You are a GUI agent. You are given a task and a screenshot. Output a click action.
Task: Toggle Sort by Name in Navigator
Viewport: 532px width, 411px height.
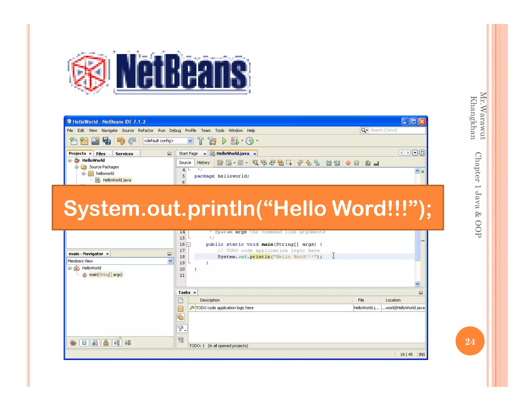pyautogui.click(x=117, y=343)
